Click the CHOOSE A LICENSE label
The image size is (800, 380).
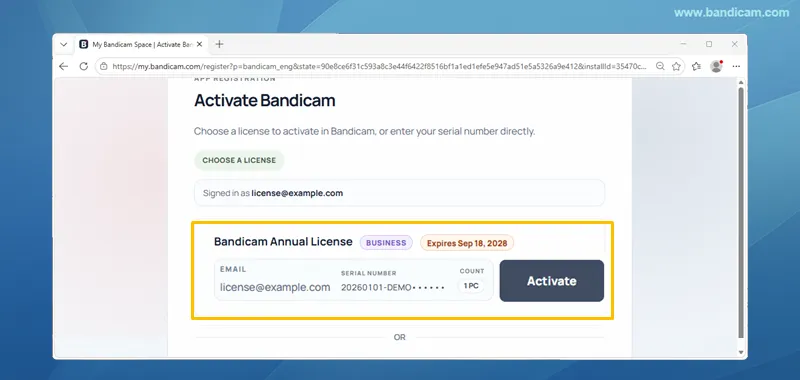(x=239, y=160)
